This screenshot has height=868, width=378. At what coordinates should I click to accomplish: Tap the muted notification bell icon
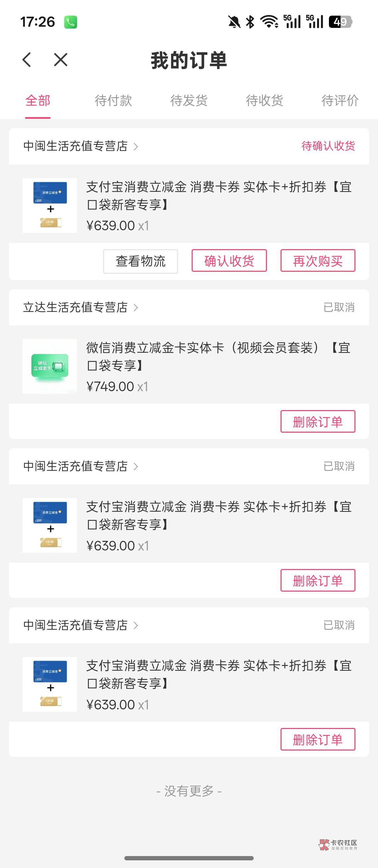coord(234,22)
